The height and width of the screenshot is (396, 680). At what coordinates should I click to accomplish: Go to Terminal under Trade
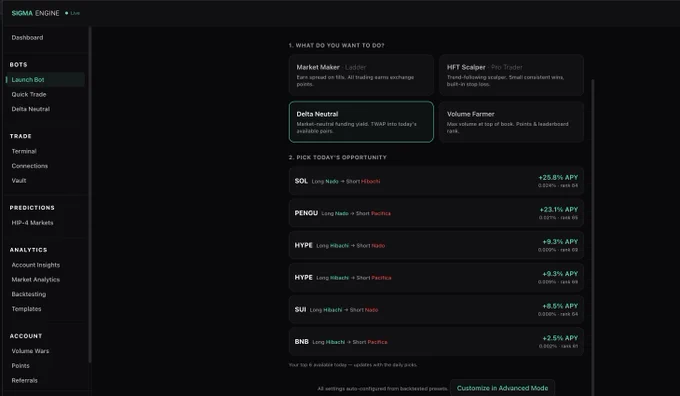pyautogui.click(x=24, y=151)
